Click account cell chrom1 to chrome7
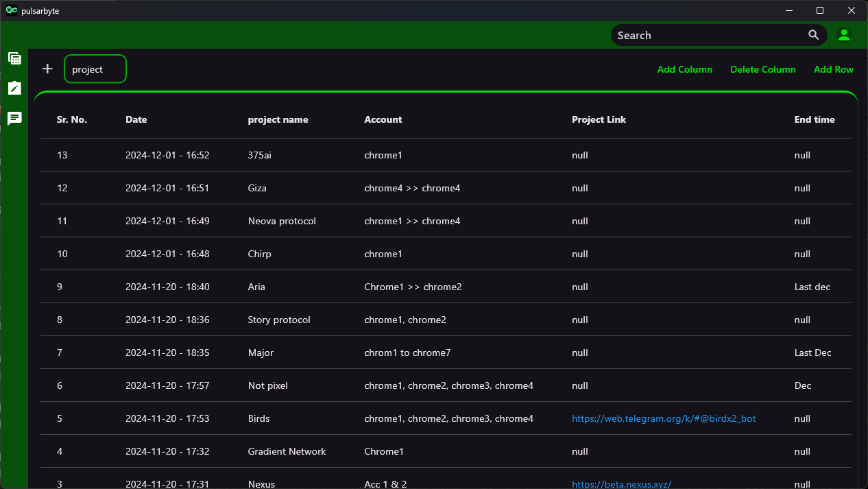The height and width of the screenshot is (489, 868). (x=407, y=353)
